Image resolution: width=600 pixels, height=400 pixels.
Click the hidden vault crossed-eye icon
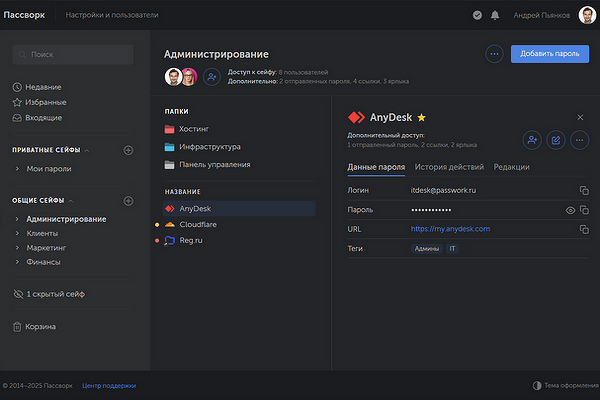(x=18, y=294)
